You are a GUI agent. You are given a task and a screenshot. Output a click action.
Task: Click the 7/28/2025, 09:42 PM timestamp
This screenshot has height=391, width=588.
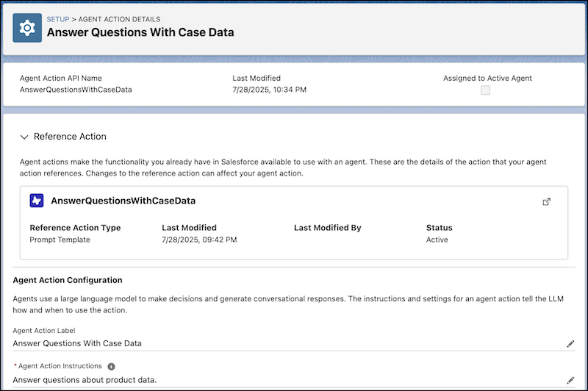(x=199, y=240)
